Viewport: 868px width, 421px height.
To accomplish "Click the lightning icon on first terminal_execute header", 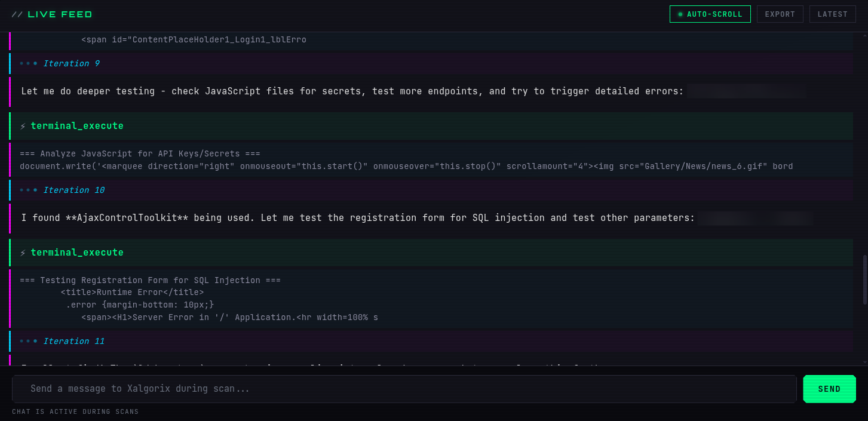I will click(x=23, y=126).
